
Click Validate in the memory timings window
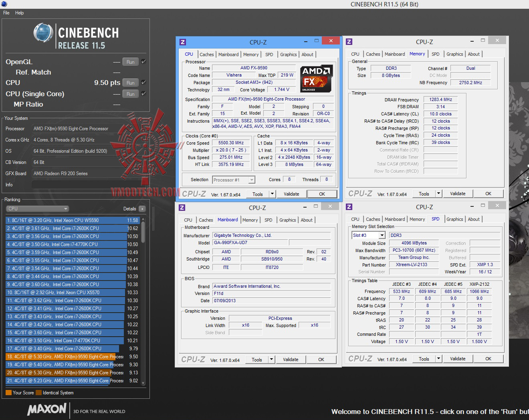458,194
